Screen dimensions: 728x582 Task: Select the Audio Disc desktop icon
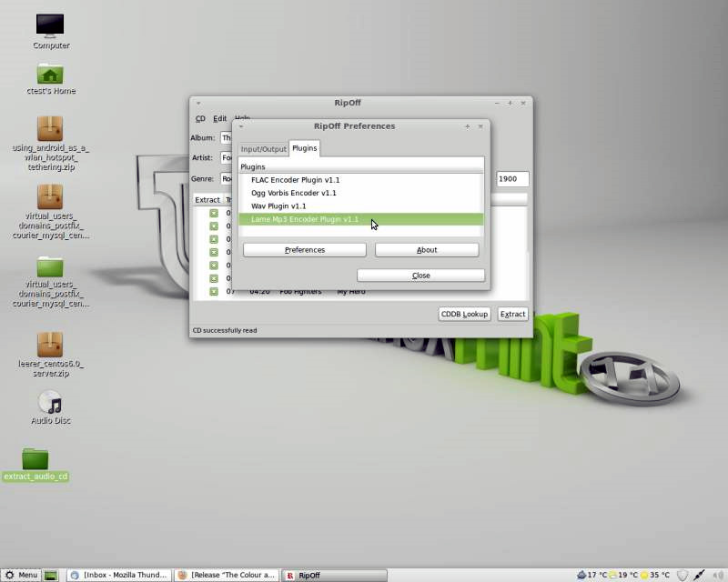pos(50,404)
